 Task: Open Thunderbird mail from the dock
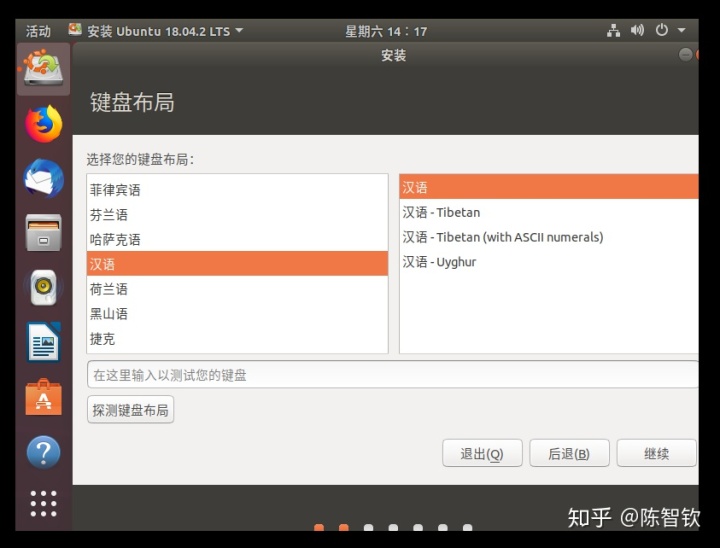click(43, 178)
